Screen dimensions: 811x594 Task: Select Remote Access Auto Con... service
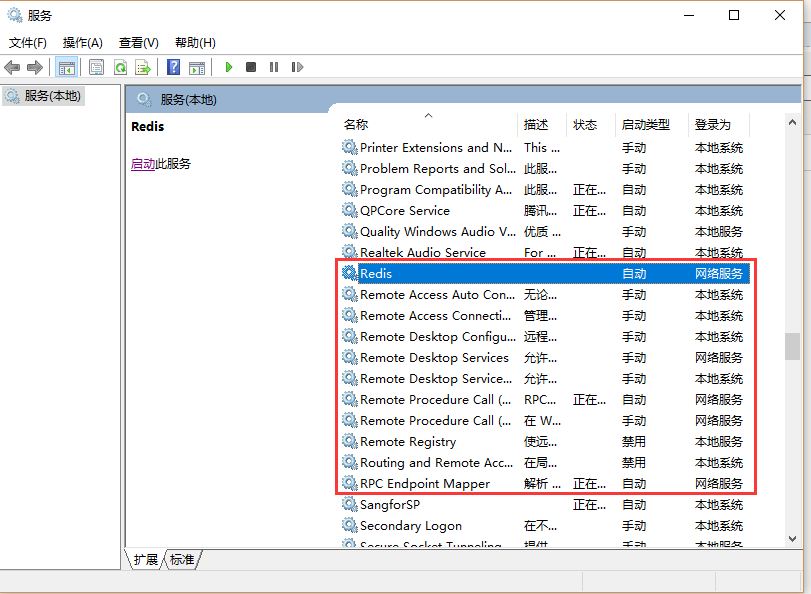(x=437, y=294)
